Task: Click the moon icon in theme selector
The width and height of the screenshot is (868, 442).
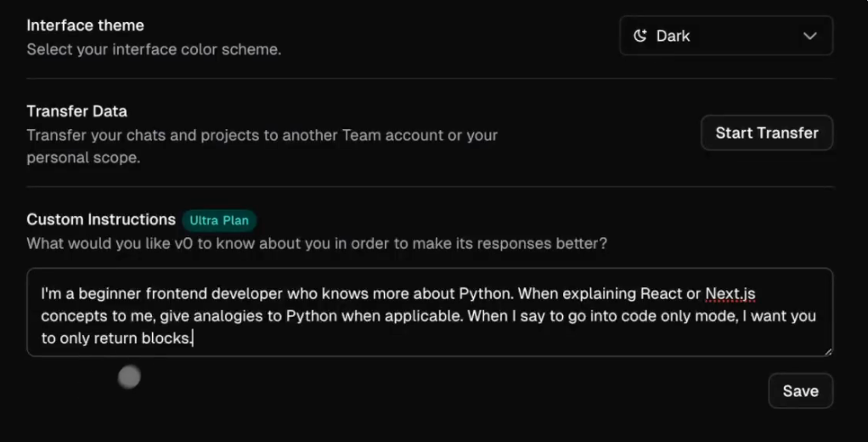Action: pos(640,36)
